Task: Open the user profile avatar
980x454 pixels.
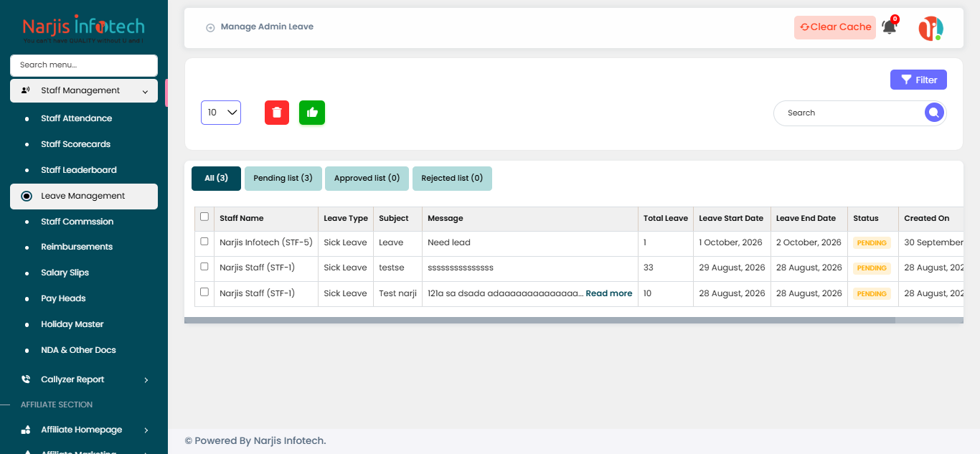Action: (930, 28)
